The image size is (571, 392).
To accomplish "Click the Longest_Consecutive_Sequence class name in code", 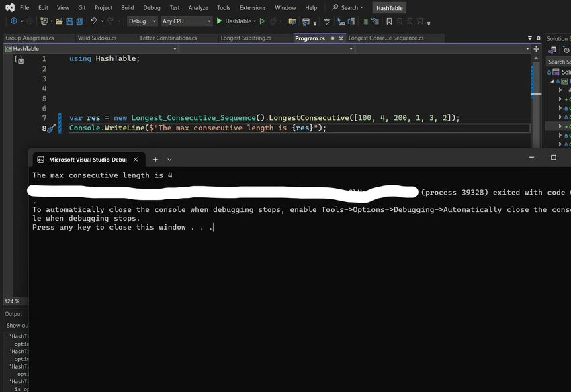I will 193,118.
